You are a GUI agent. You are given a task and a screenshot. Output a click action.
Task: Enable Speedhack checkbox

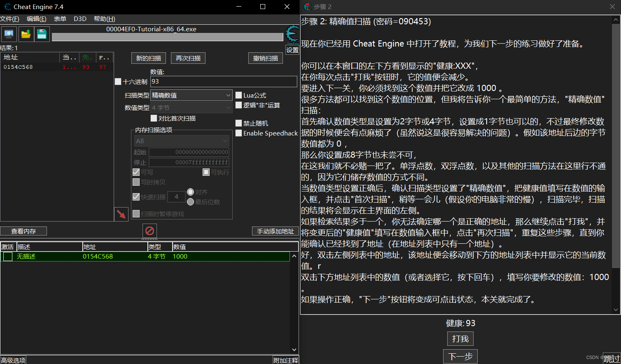pyautogui.click(x=238, y=133)
